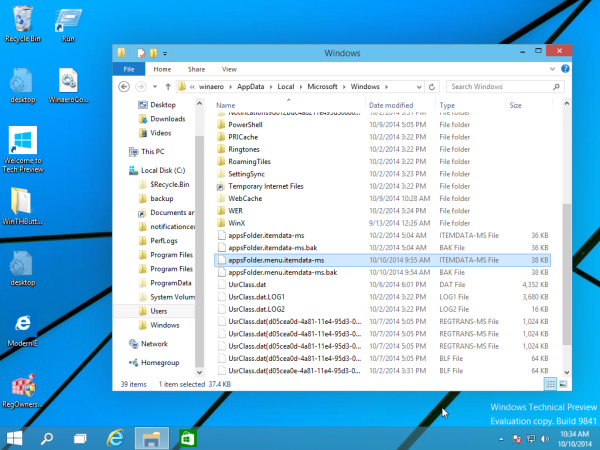Viewport: 600px width, 450px height.
Task: Go back in Explorer navigation
Action: (x=124, y=87)
